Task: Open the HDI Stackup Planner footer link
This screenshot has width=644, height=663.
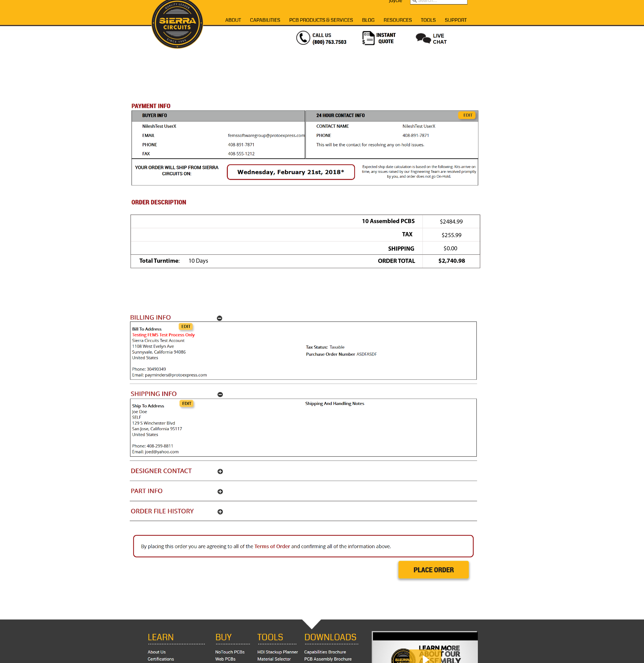Action: (x=277, y=652)
